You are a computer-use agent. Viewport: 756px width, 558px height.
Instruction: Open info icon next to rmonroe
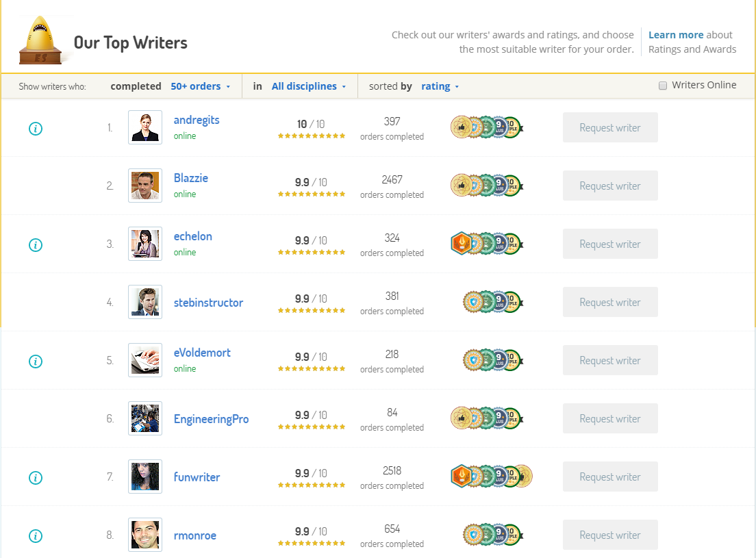(36, 536)
